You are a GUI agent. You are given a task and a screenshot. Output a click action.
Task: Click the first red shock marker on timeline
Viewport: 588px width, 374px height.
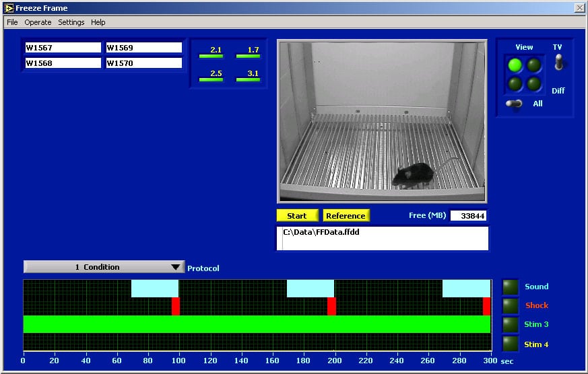click(x=175, y=306)
